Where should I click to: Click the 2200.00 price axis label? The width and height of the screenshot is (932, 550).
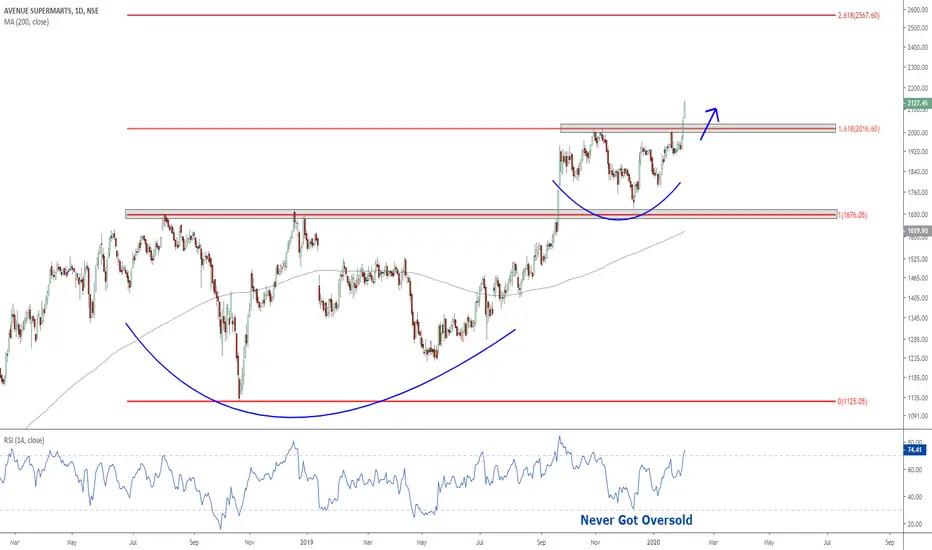[x=918, y=89]
